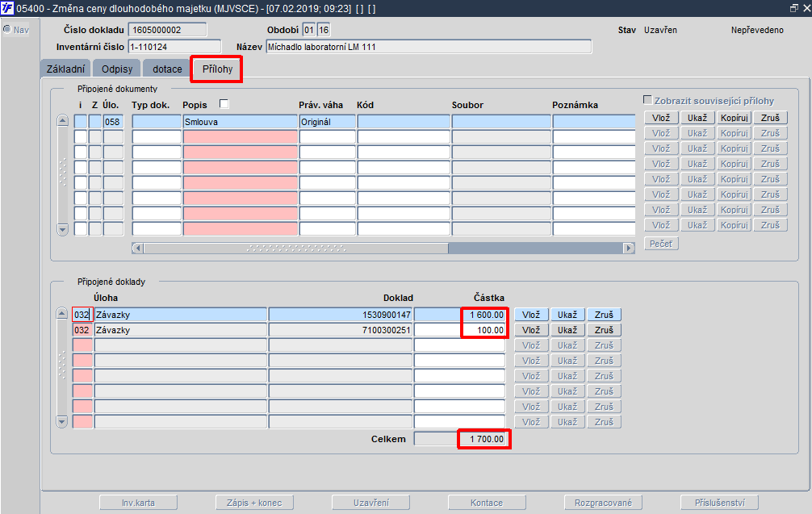Select the Nav radio button

(7, 29)
